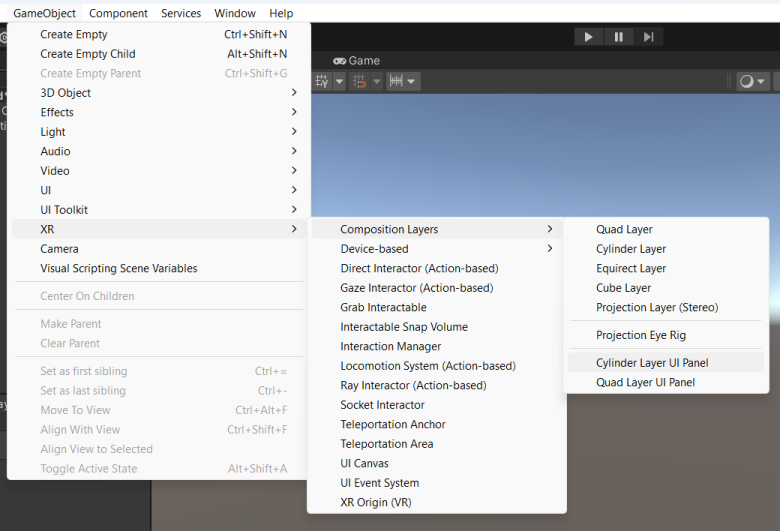The image size is (780, 531).
Task: Open the Window menu
Action: click(x=235, y=13)
